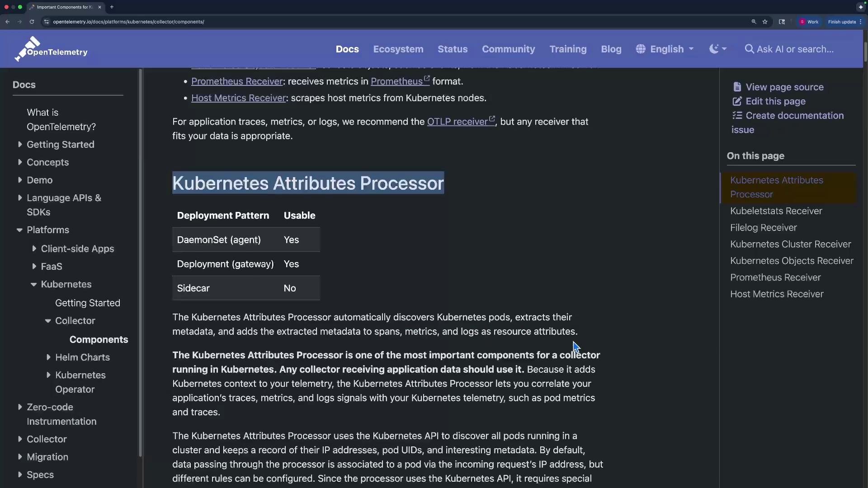Jump to Prometheus Receiver in page outline
Image resolution: width=868 pixels, height=488 pixels.
(x=775, y=277)
